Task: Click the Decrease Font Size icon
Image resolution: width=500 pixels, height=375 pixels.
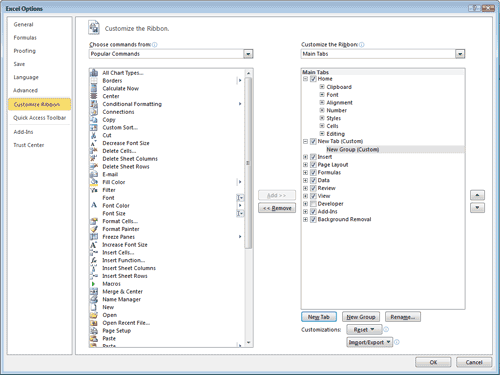Action: pyautogui.click(x=94, y=143)
